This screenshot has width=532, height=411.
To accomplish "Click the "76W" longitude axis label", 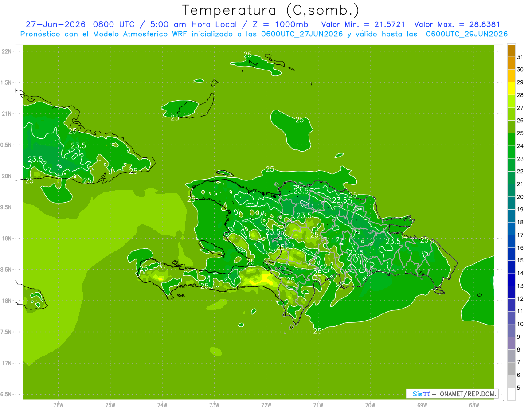I will coord(58,405).
